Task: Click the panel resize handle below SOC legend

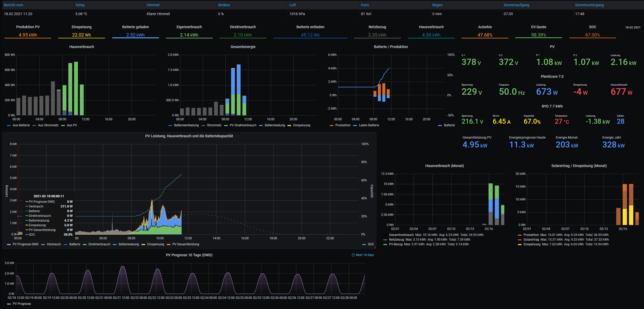Action: coord(375,247)
